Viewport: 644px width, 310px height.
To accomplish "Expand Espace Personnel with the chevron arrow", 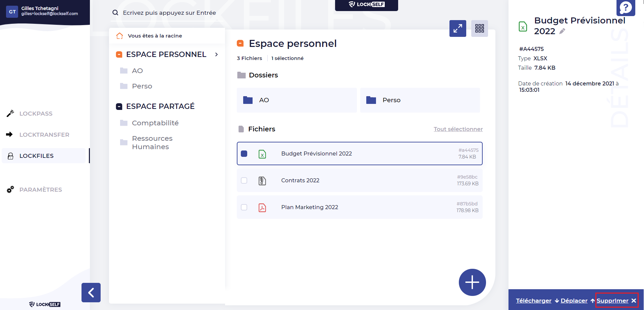I will tap(217, 54).
